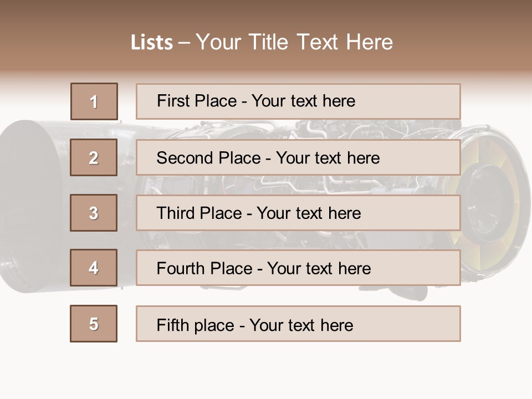Click the number 5 badge
This screenshot has height=399, width=532.
(x=94, y=324)
